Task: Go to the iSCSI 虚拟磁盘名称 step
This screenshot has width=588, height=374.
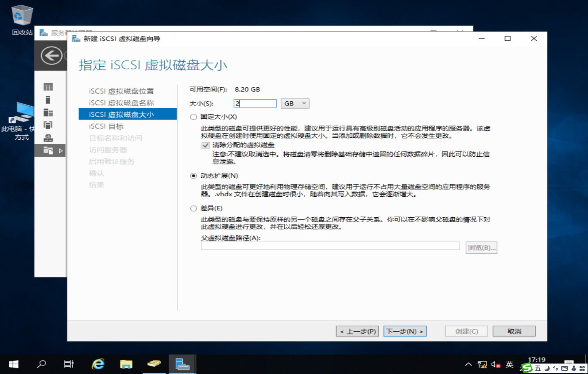Action: click(122, 103)
